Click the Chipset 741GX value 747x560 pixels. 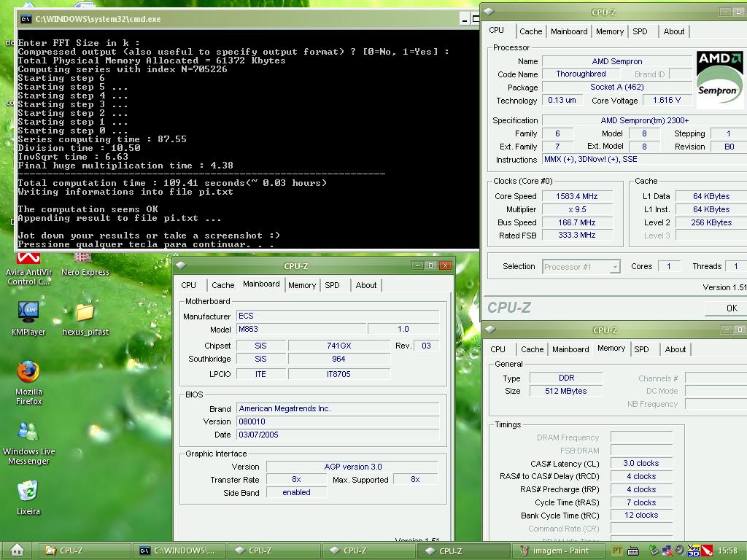(x=338, y=346)
